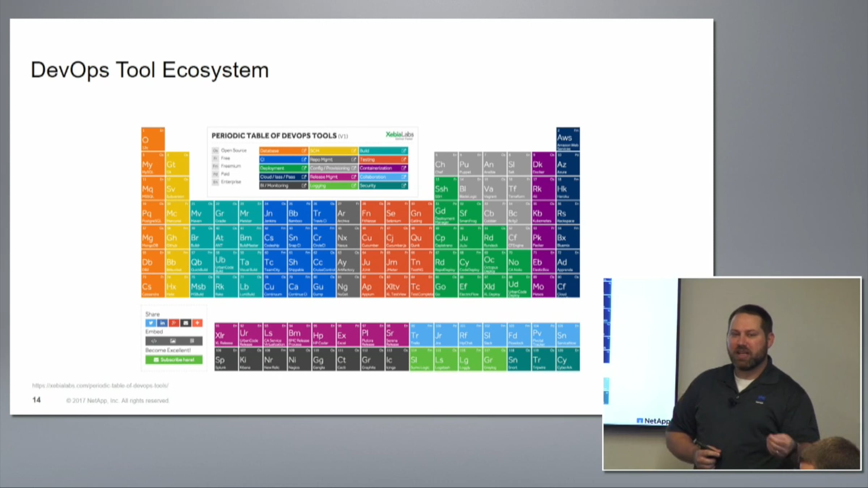Click the presenter video thumbnail
Viewport: 868px width, 488px height.
[732, 374]
